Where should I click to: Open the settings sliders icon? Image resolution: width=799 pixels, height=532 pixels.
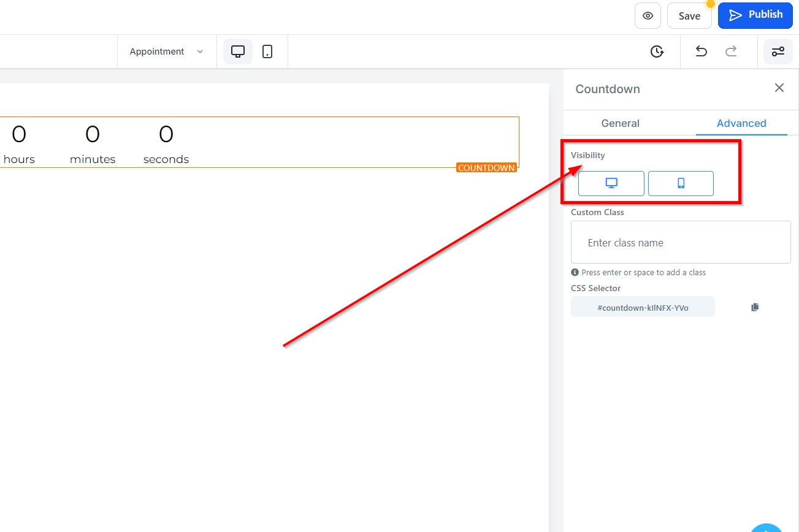click(778, 51)
